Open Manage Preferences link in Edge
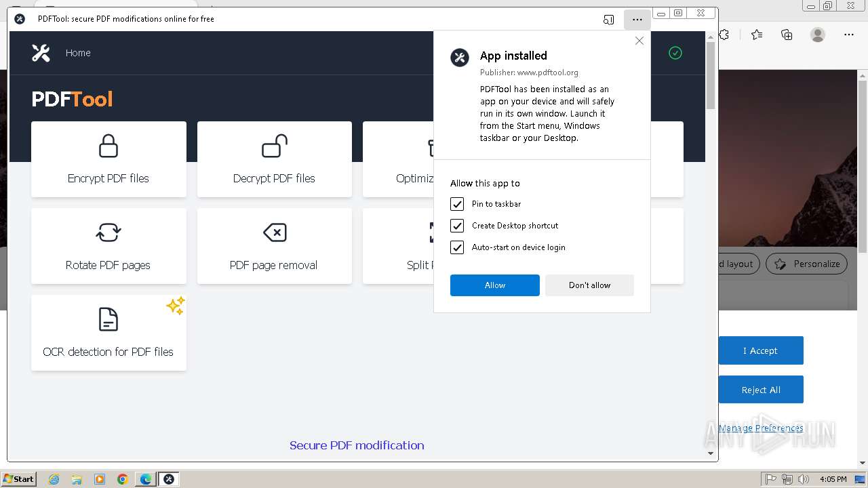Viewport: 868px width, 488px height. [x=761, y=428]
